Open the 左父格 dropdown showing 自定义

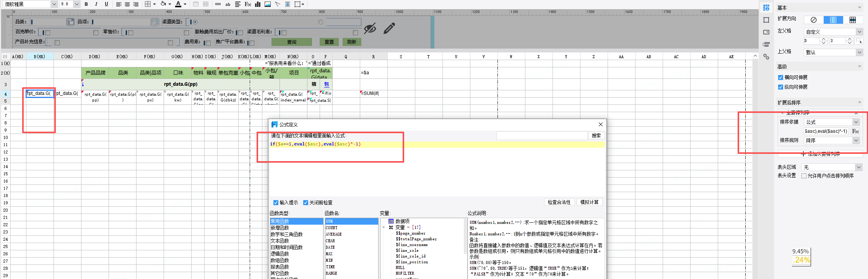(859, 32)
